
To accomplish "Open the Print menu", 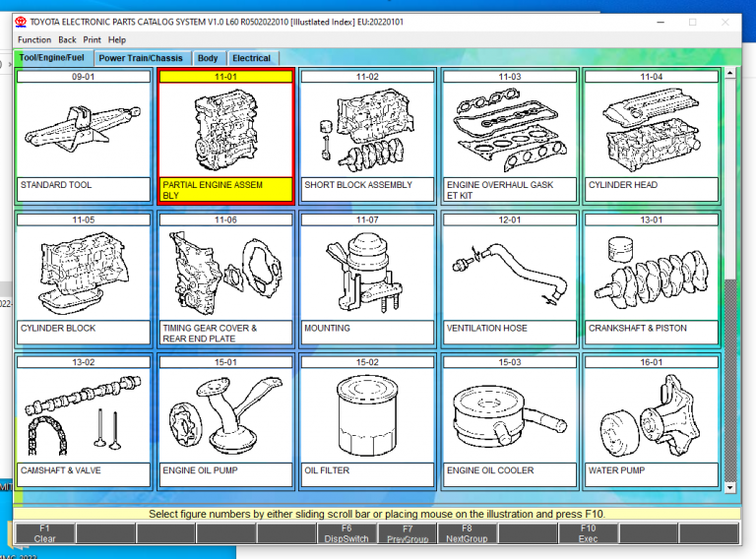I will pos(93,40).
